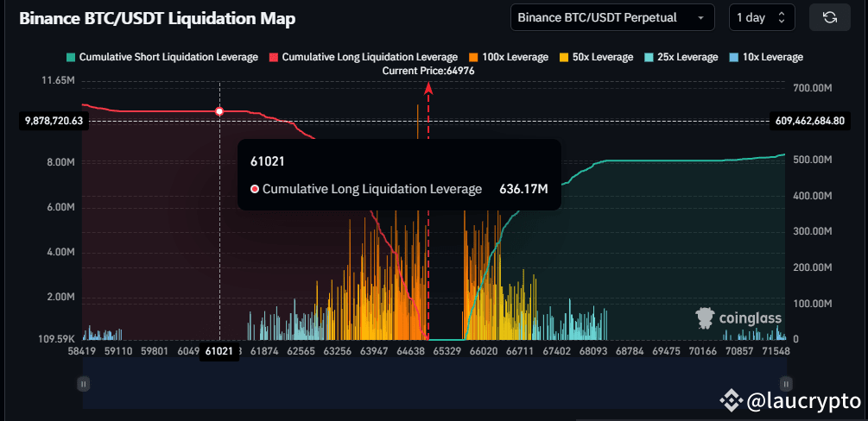
Task: Click the Binance BTC/USDT Liquidation Map title
Action: 157,19
